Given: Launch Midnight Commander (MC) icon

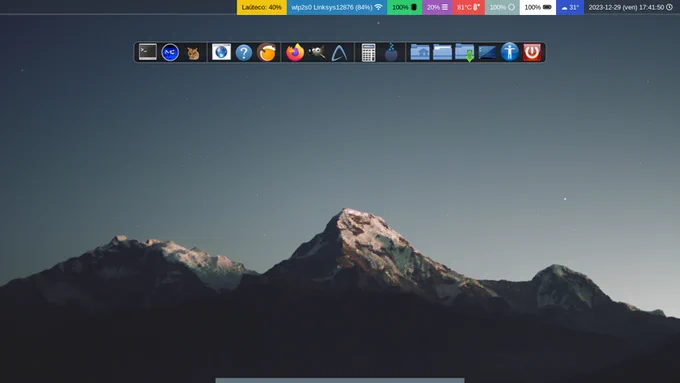Looking at the screenshot, I should point(170,52).
